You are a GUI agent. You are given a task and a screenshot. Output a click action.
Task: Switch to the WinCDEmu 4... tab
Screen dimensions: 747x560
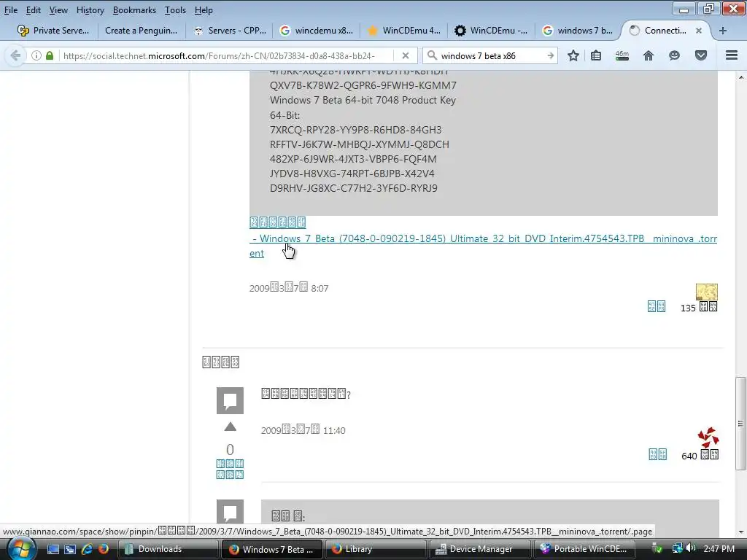pos(404,31)
